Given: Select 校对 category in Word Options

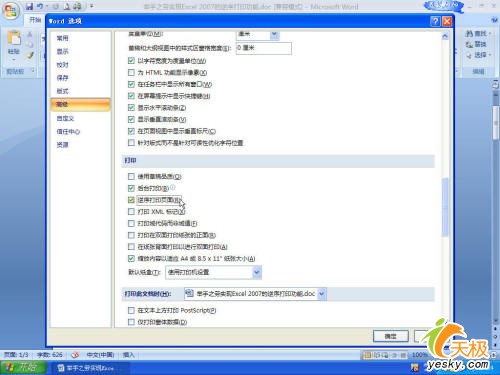Looking at the screenshot, I should click(x=62, y=65).
